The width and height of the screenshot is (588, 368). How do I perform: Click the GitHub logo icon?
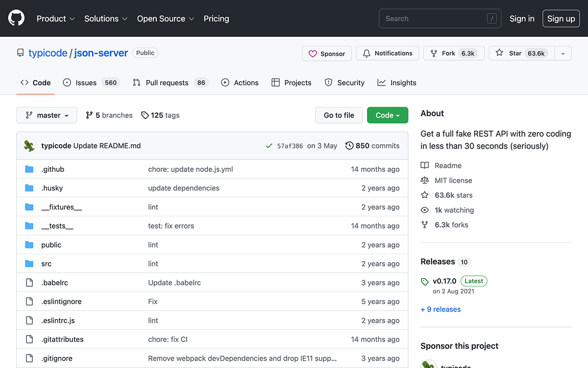(16, 18)
